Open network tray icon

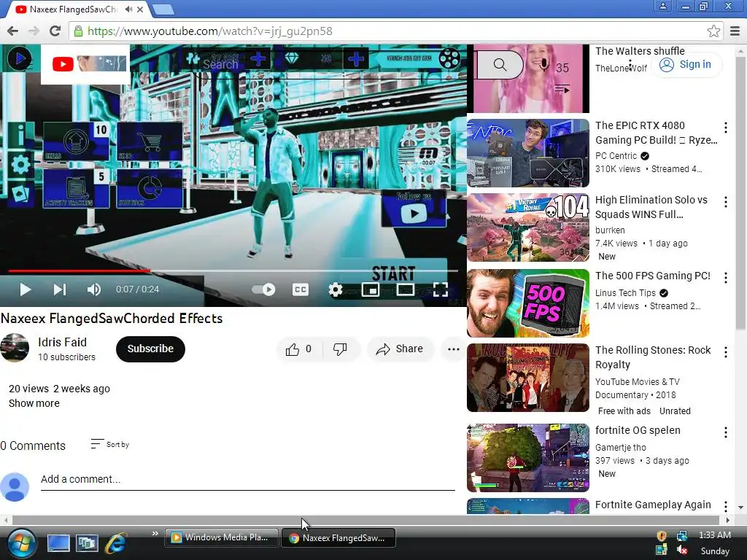[682, 536]
